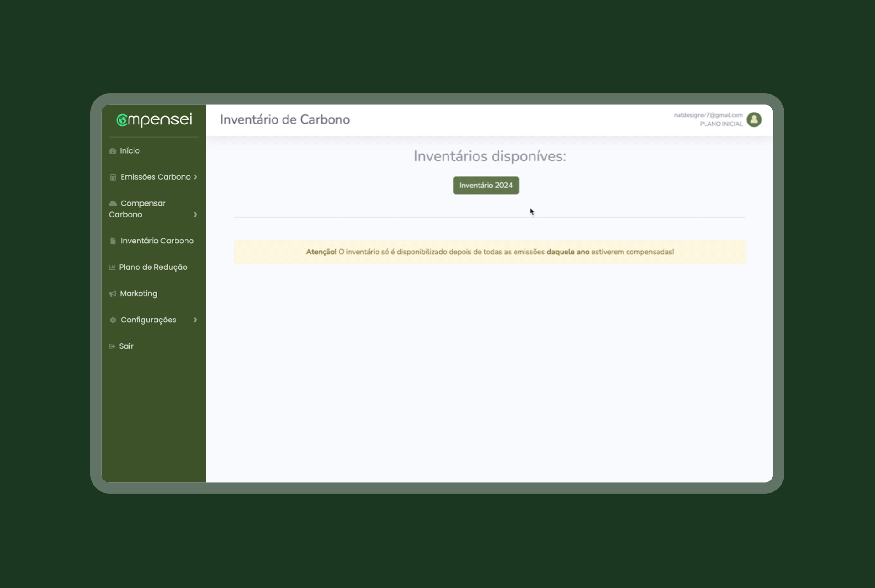The height and width of the screenshot is (588, 875).
Task: Expand the Compensar Carbono submenu arrow
Action: [196, 215]
